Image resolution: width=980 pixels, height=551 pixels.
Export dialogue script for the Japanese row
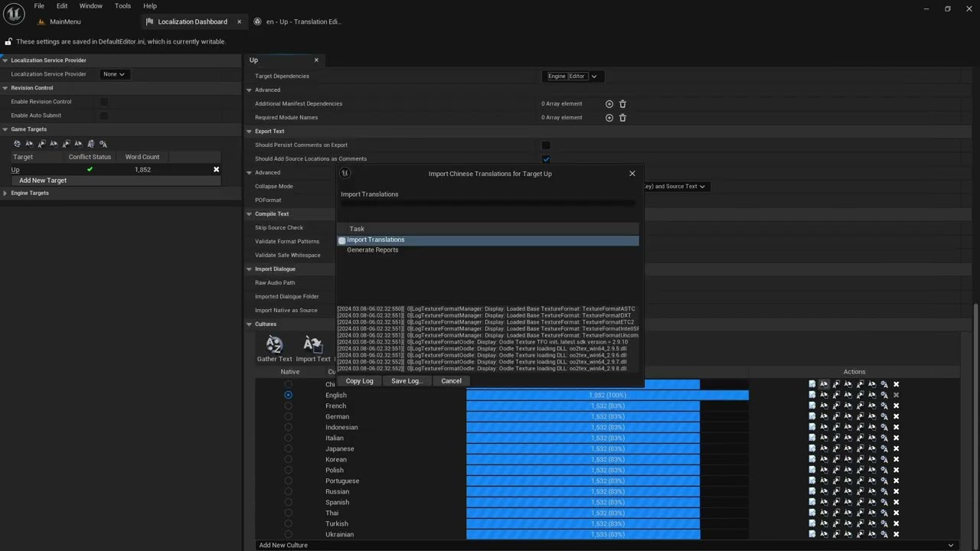point(860,448)
